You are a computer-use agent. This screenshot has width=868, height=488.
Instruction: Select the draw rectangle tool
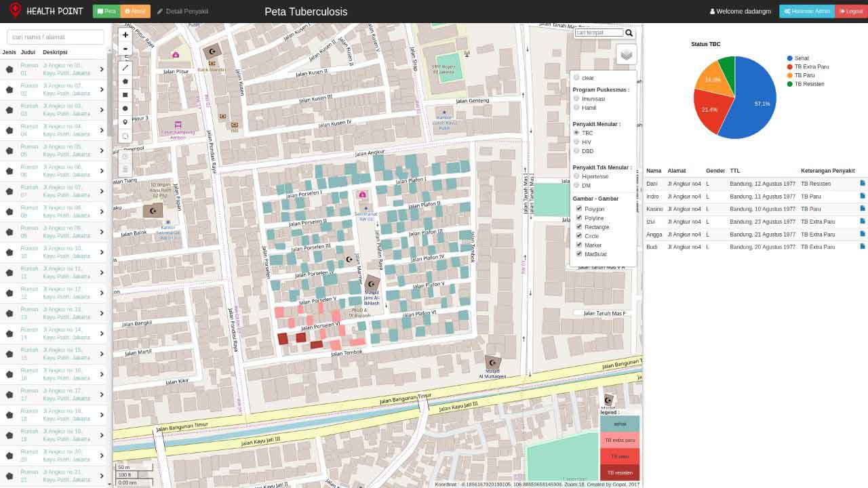point(125,95)
